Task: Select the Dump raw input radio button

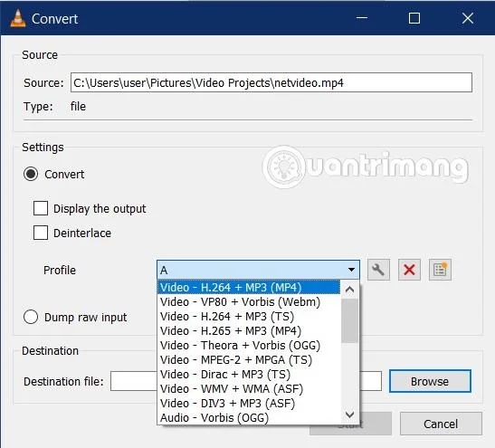Action: point(31,317)
